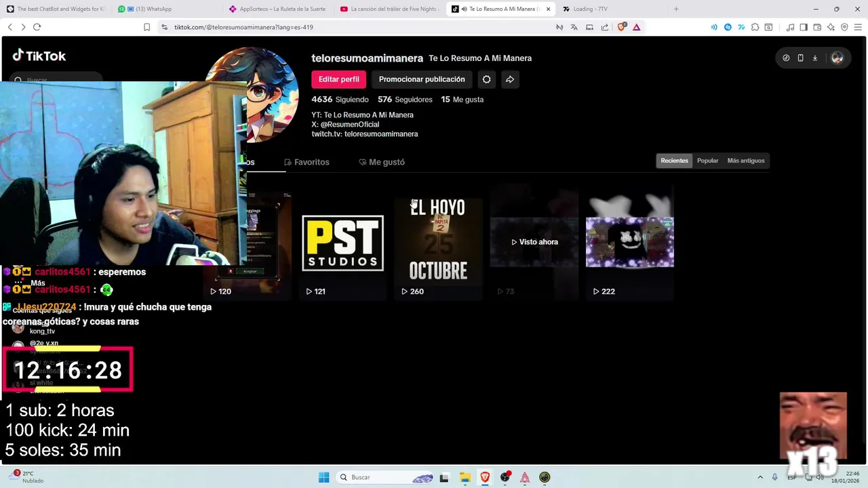Open the PST Studios video thumbnail

[342, 243]
